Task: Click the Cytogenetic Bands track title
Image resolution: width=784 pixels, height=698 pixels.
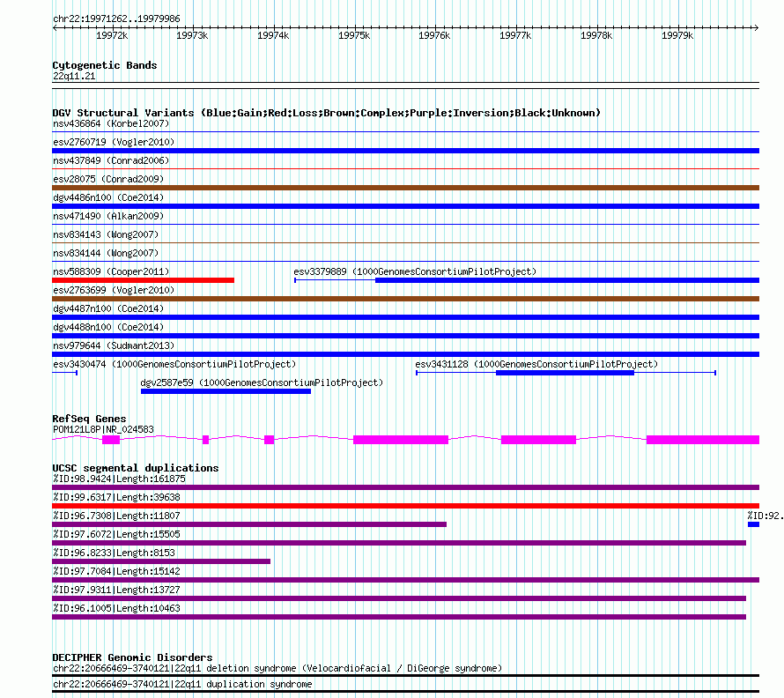Action: [x=105, y=65]
